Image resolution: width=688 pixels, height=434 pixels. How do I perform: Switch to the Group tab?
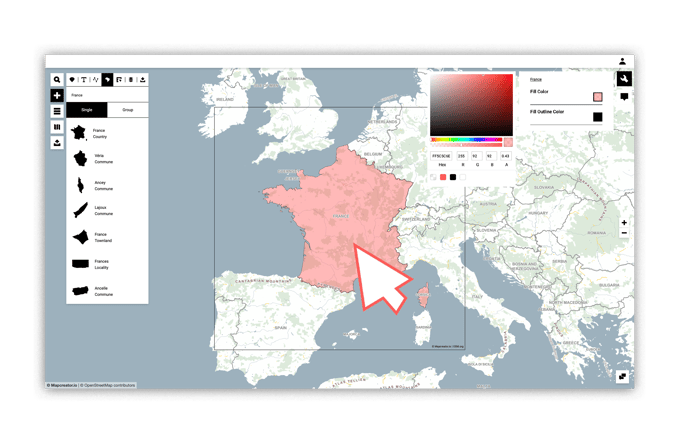(x=128, y=110)
